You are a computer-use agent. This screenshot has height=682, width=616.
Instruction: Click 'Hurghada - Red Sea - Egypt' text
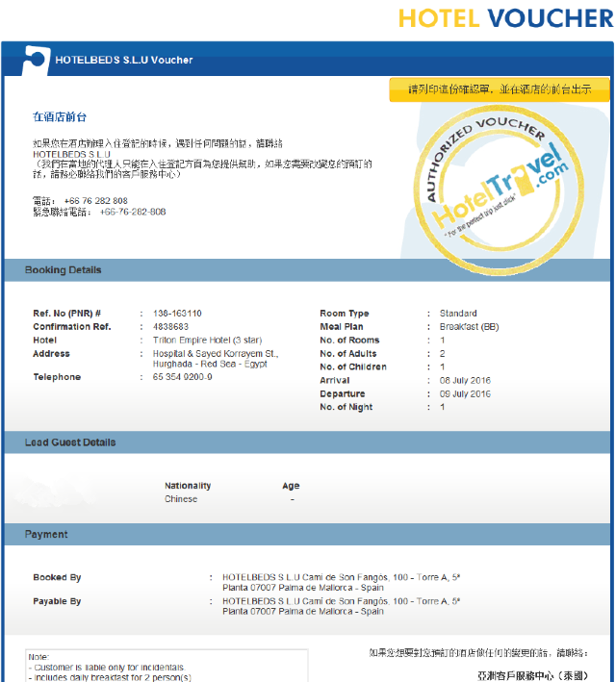click(210, 364)
